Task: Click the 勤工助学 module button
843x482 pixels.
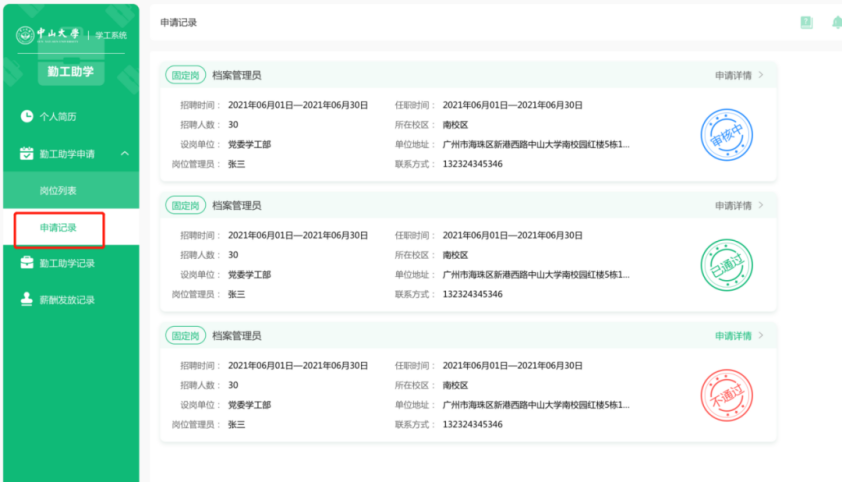Action: (x=70, y=72)
